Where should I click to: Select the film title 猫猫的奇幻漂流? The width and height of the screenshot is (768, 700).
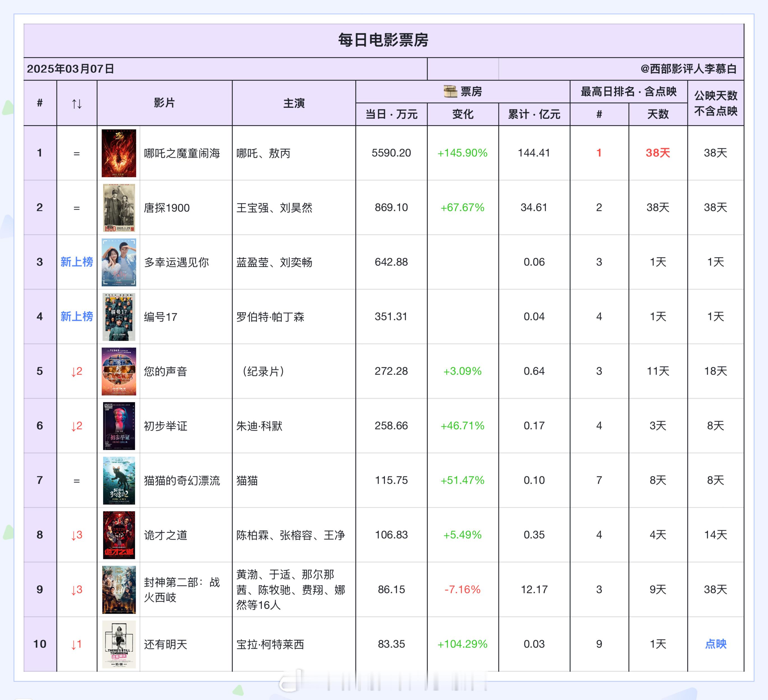point(182,480)
